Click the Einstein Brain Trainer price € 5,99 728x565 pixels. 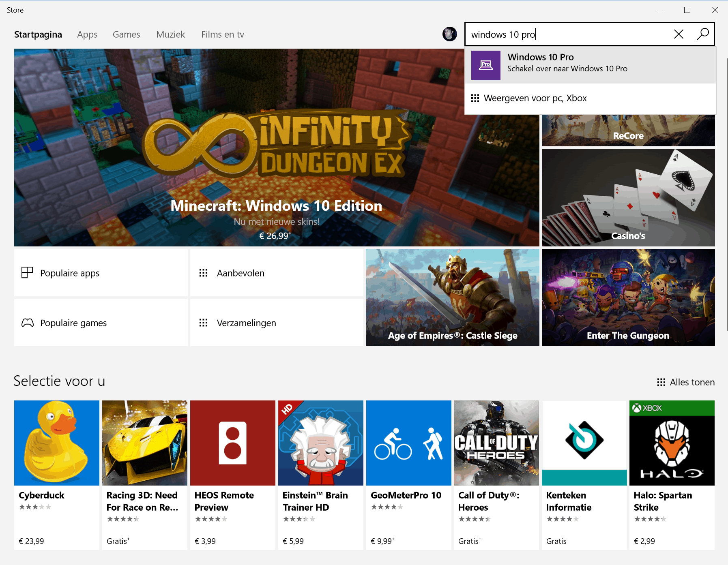point(293,541)
